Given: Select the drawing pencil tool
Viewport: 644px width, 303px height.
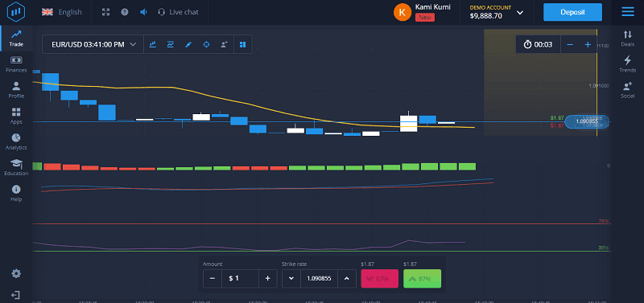Looking at the screenshot, I should tap(188, 44).
